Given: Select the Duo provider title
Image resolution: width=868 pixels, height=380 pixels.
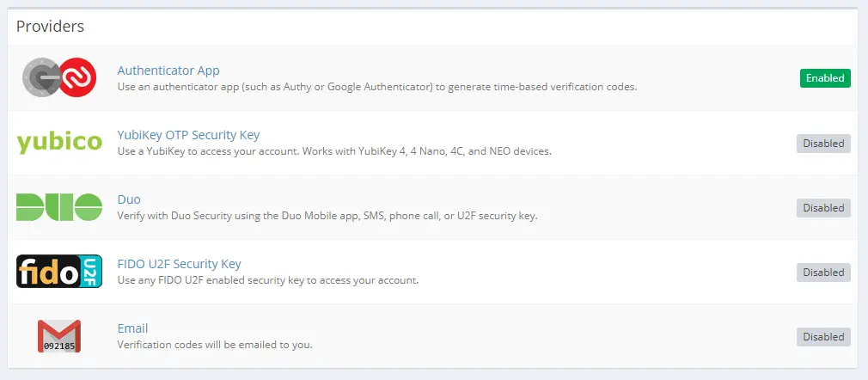Looking at the screenshot, I should click(129, 199).
